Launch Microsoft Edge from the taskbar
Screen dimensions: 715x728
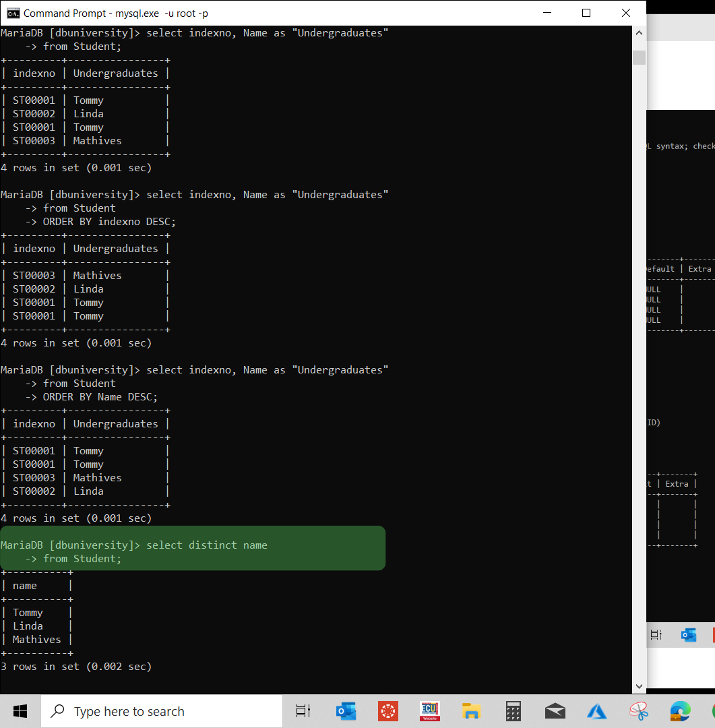pos(680,710)
